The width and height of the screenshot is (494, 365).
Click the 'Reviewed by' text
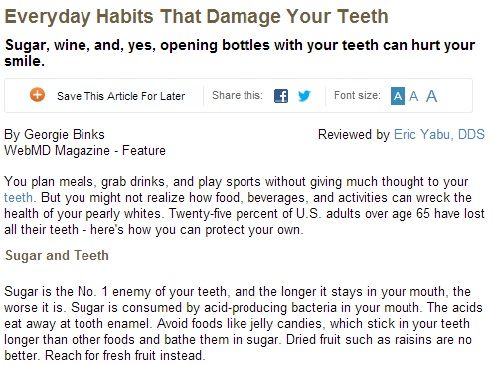[354, 134]
